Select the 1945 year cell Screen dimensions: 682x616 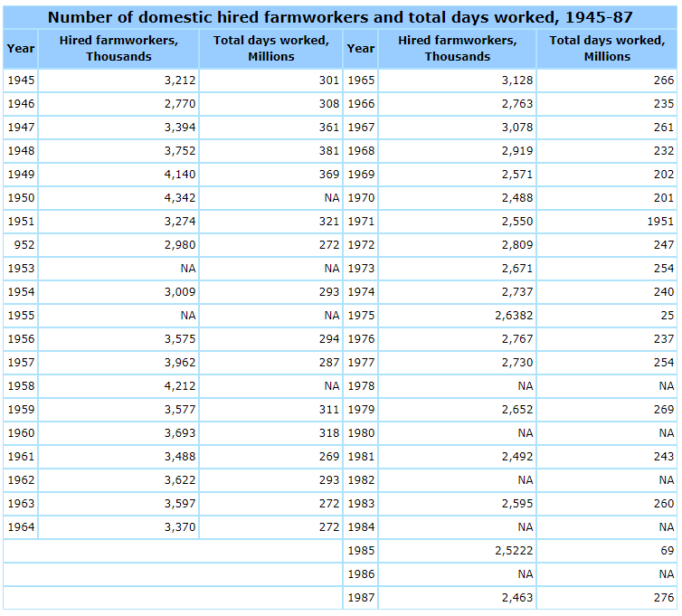[21, 81]
